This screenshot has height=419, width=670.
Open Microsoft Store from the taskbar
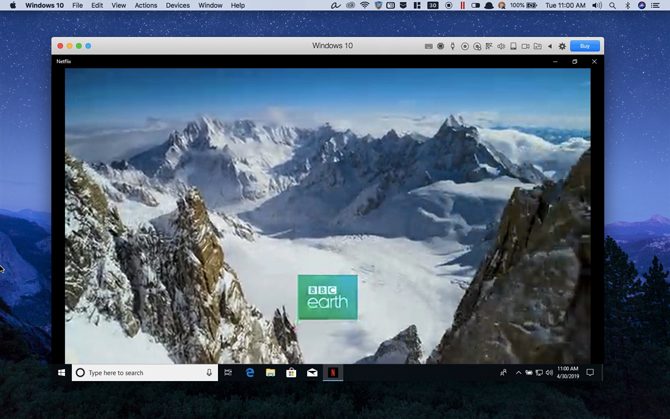(291, 372)
